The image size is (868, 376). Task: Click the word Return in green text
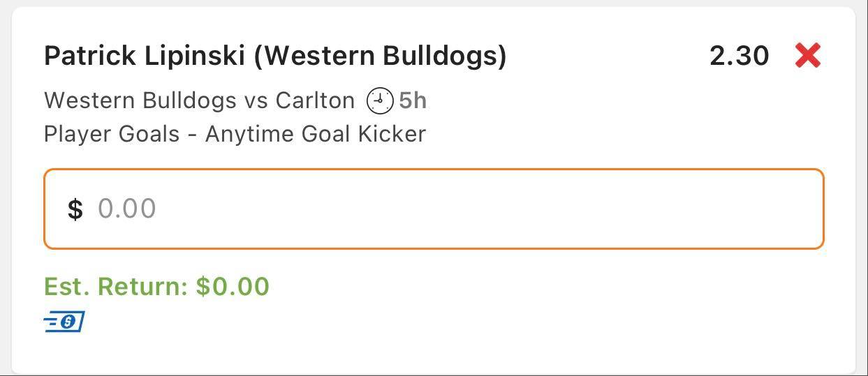142,287
